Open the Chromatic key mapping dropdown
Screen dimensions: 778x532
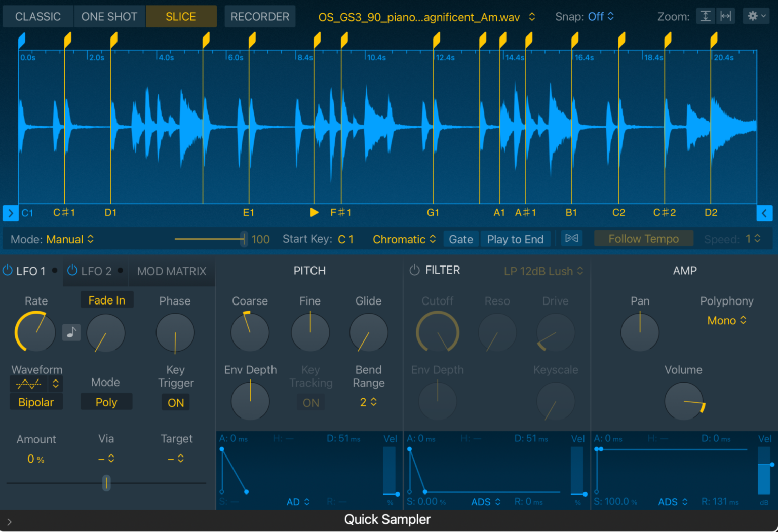[x=403, y=239]
